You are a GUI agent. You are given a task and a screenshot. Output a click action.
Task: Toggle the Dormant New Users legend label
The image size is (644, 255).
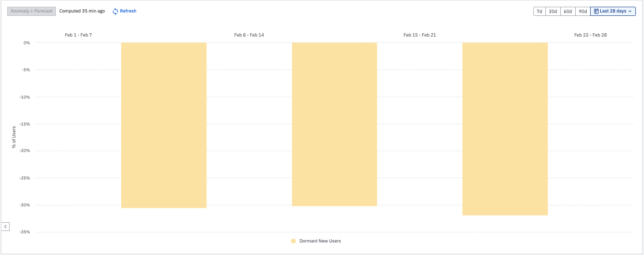(x=320, y=241)
